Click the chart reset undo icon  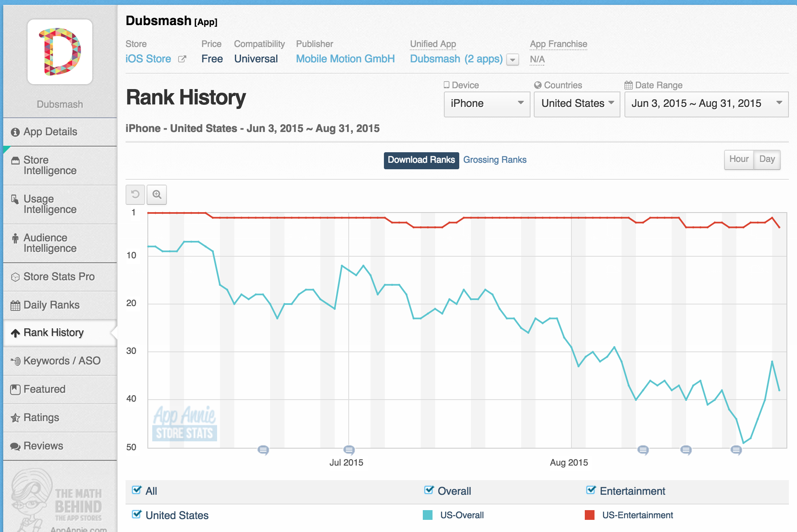click(x=135, y=195)
